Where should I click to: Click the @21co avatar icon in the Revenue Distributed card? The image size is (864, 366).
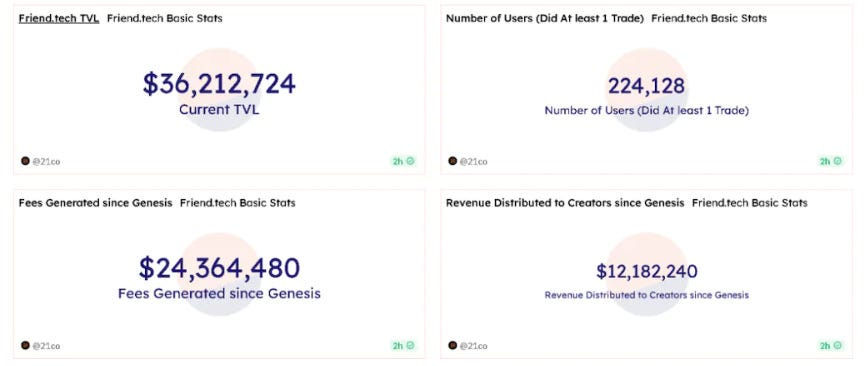pyautogui.click(x=452, y=346)
